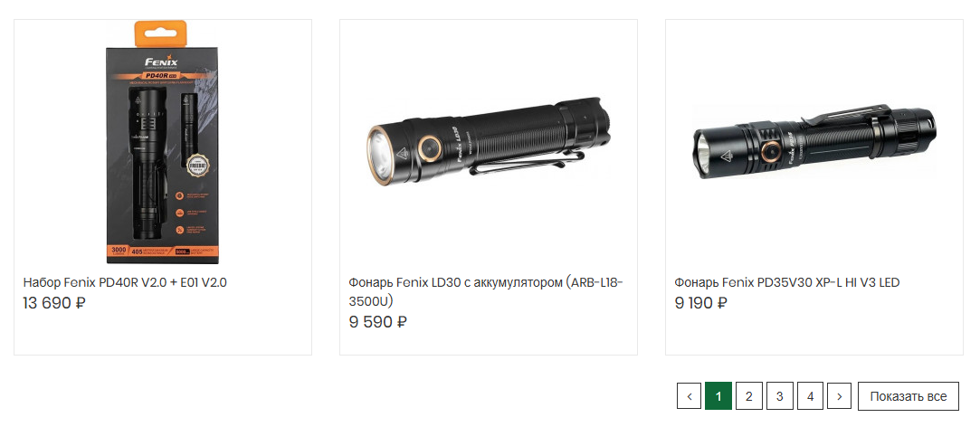This screenshot has height=427, width=980.
Task: Switch to page 2
Action: tap(748, 396)
